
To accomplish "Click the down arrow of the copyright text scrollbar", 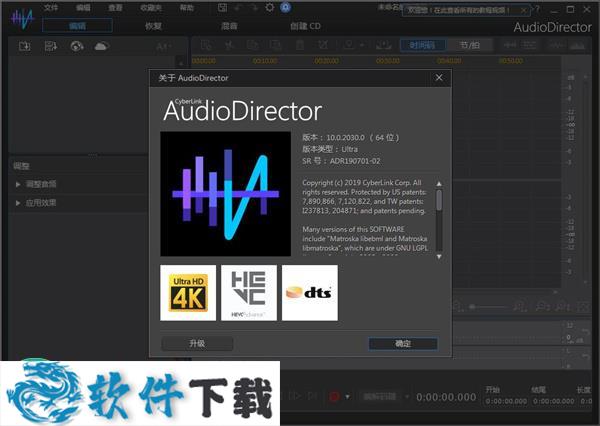I will (439, 256).
